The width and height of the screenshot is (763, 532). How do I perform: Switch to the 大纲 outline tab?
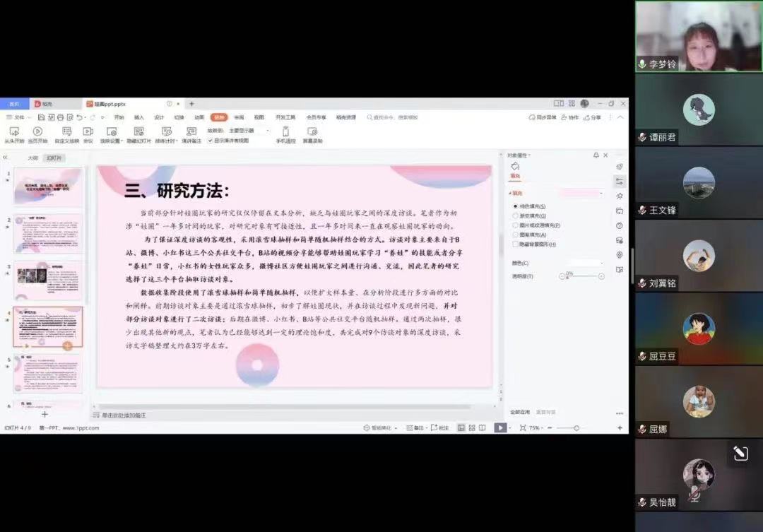click(32, 158)
